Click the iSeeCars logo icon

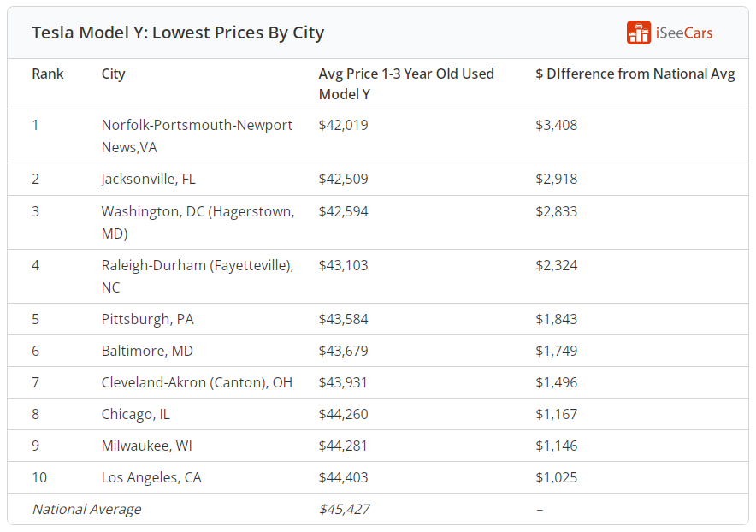[638, 33]
